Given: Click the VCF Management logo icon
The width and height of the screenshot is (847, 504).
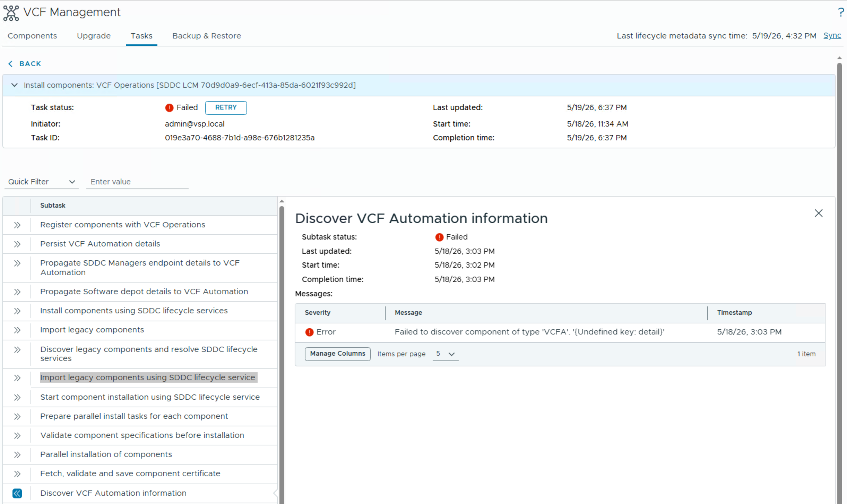Looking at the screenshot, I should (11, 13).
